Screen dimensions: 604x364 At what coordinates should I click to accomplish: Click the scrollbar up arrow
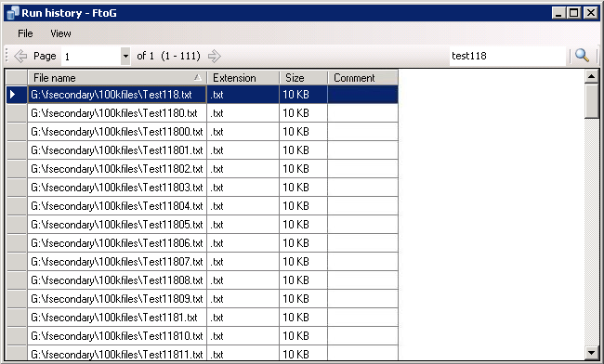coord(591,76)
